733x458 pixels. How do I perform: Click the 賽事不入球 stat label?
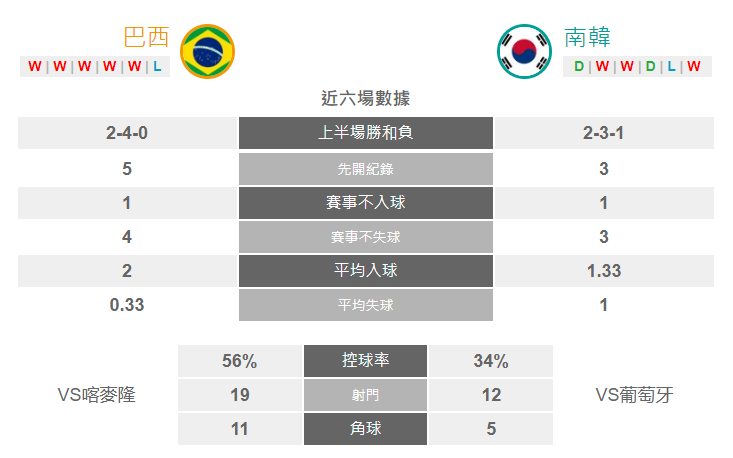pos(366,203)
